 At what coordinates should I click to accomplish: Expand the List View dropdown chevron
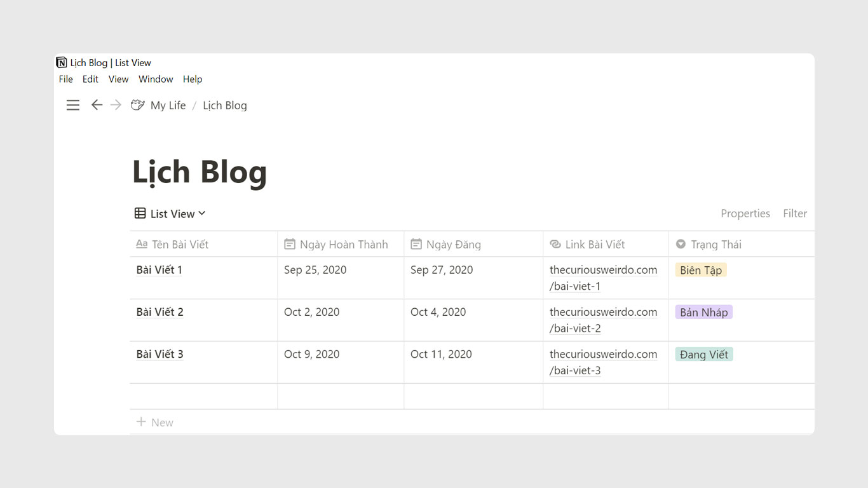click(x=202, y=213)
